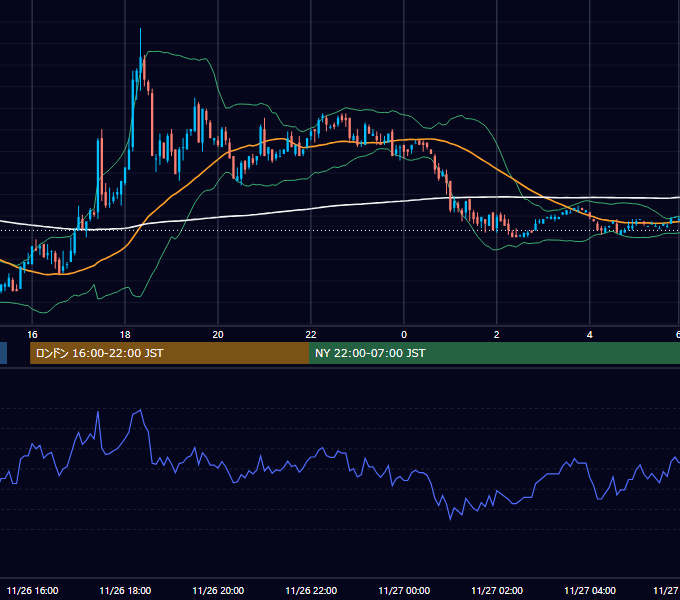Viewport: 680px width, 600px height.
Task: Click the 16 hour label on price chart axis
Action: (32, 335)
